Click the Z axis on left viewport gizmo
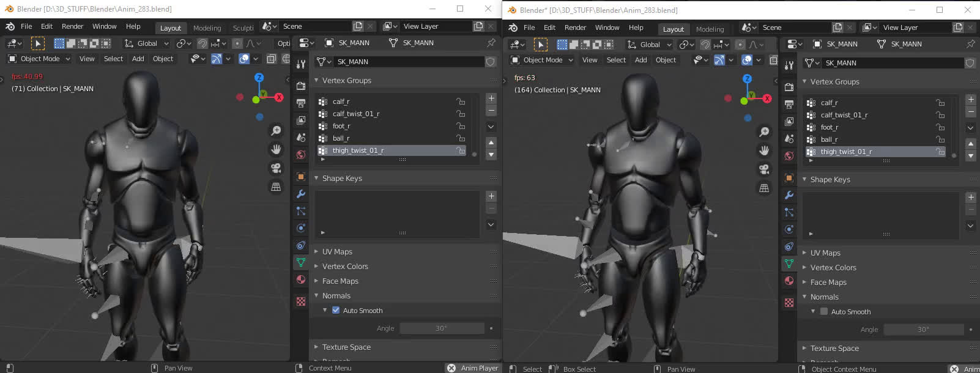Viewport: 980px width, 373px height. coord(259,78)
